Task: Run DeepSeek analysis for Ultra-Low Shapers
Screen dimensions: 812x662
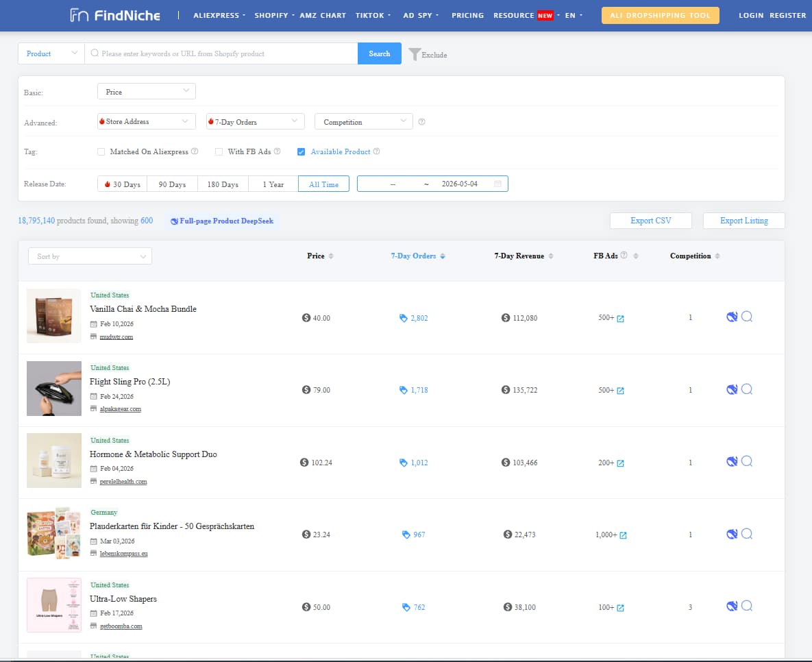Action: [x=732, y=606]
